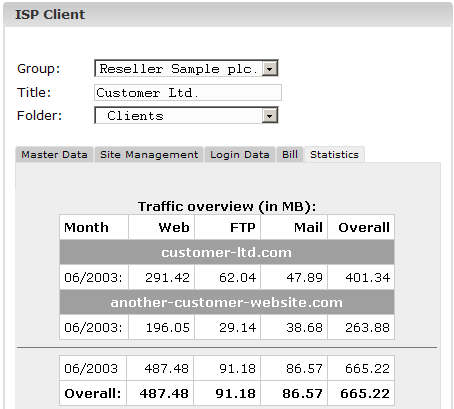
Task: Click the Overall column header
Action: pos(361,227)
